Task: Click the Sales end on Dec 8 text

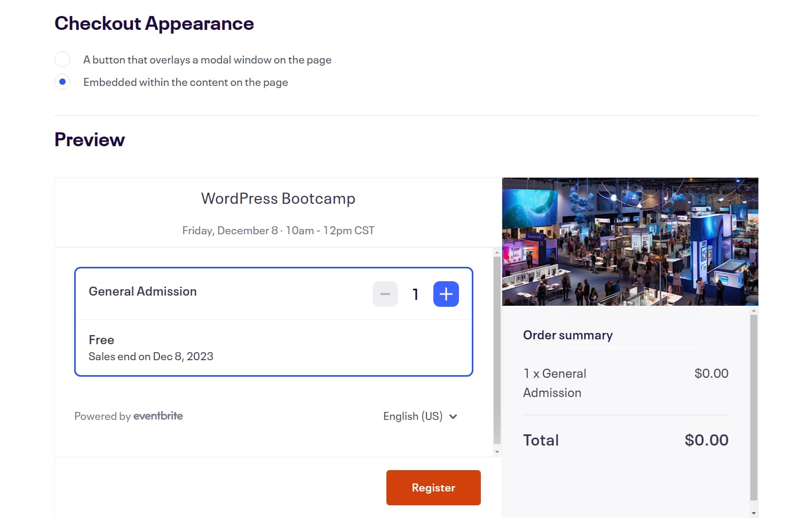Action: pos(151,356)
